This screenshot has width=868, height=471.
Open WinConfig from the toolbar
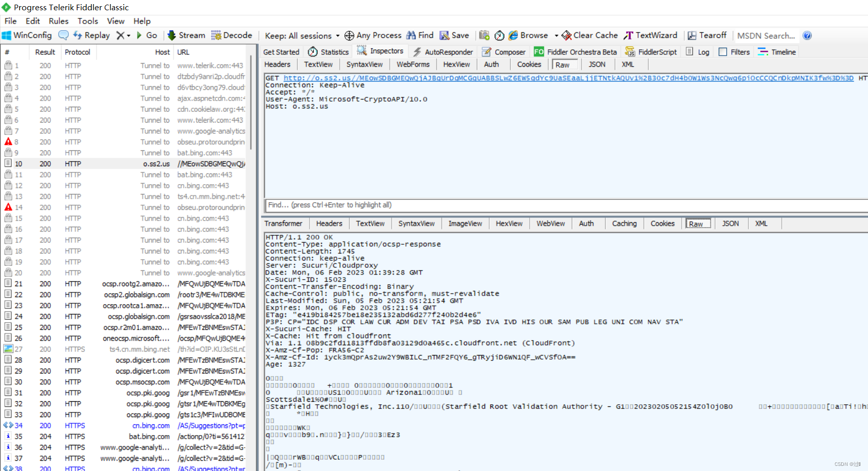coord(27,35)
